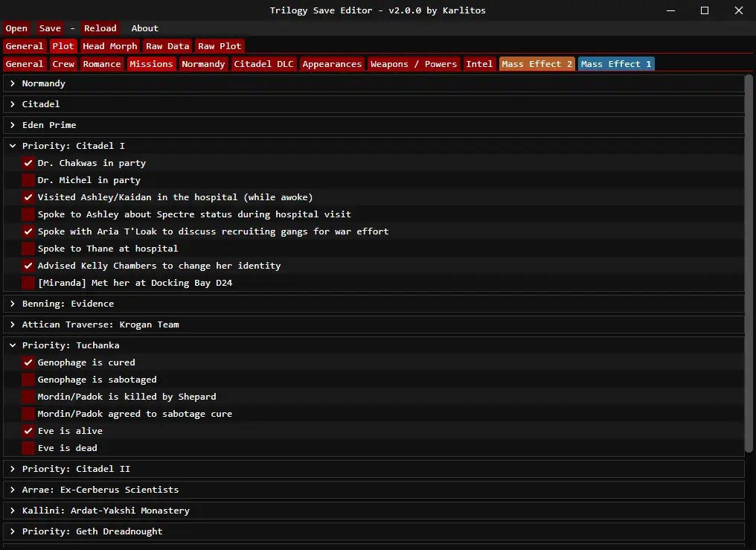Open the blue Mass Effect 1 tab
The height and width of the screenshot is (550, 756).
(x=616, y=63)
